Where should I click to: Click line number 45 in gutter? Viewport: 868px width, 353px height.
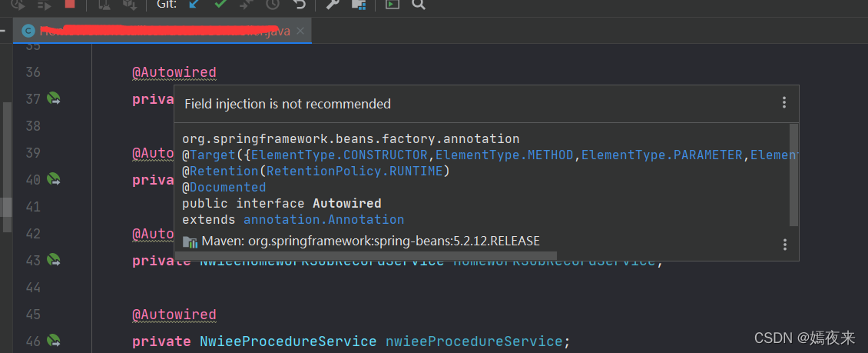coord(33,315)
